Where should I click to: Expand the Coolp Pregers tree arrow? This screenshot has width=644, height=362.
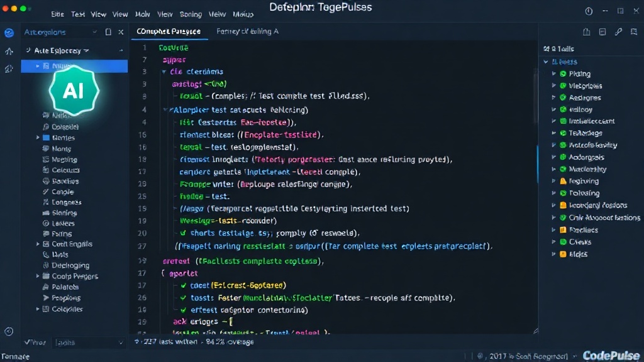point(38,277)
